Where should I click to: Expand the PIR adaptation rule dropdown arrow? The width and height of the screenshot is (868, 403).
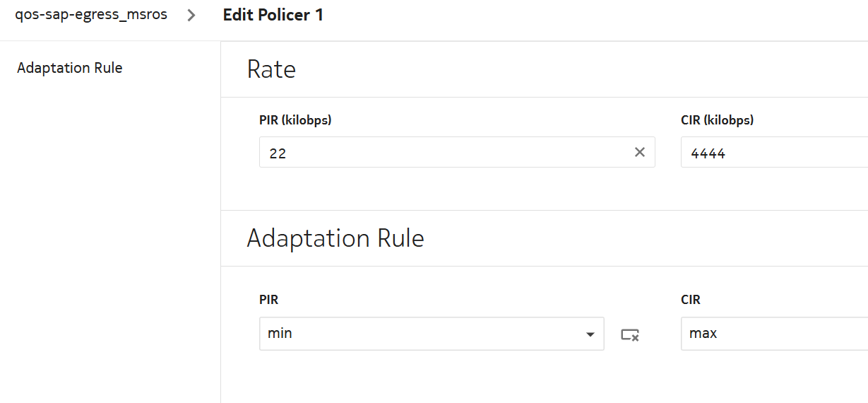(590, 334)
